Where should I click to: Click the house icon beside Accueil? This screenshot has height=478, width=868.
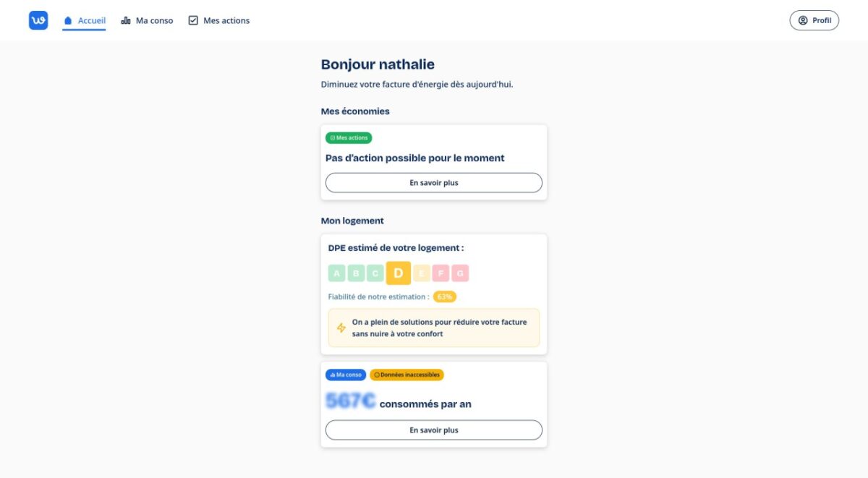coord(68,21)
